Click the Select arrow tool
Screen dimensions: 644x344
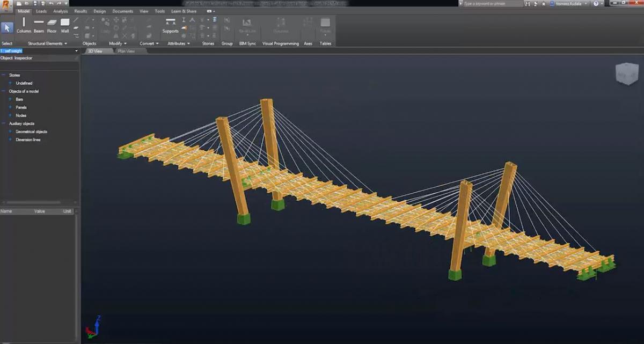pyautogui.click(x=6, y=27)
